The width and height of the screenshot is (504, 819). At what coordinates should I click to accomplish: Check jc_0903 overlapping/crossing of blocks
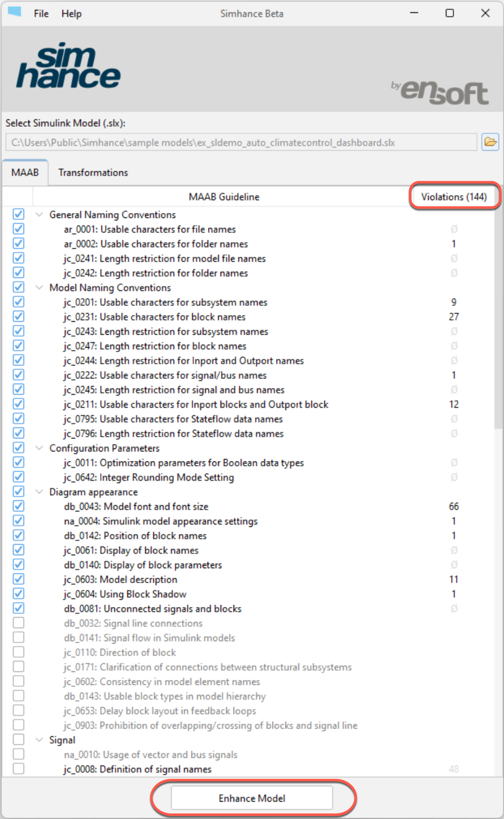[x=19, y=725]
